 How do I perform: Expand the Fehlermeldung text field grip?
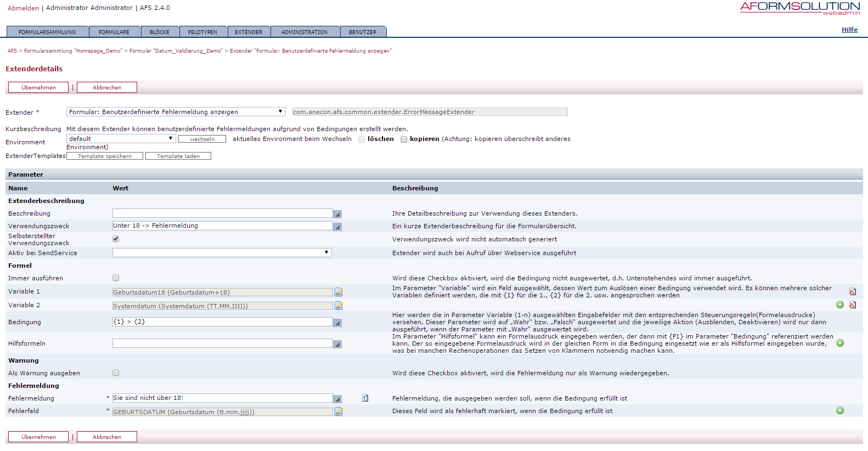point(337,399)
